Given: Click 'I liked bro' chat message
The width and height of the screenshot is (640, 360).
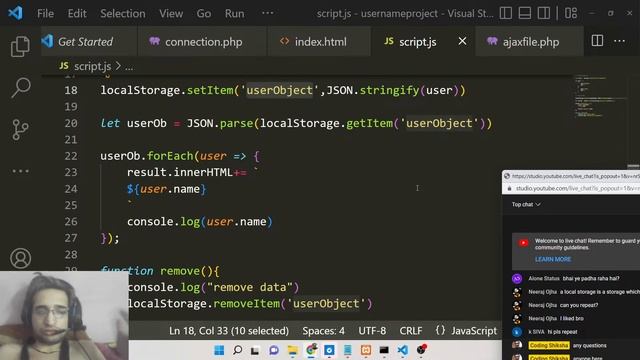Looking at the screenshot, I should point(571,318).
